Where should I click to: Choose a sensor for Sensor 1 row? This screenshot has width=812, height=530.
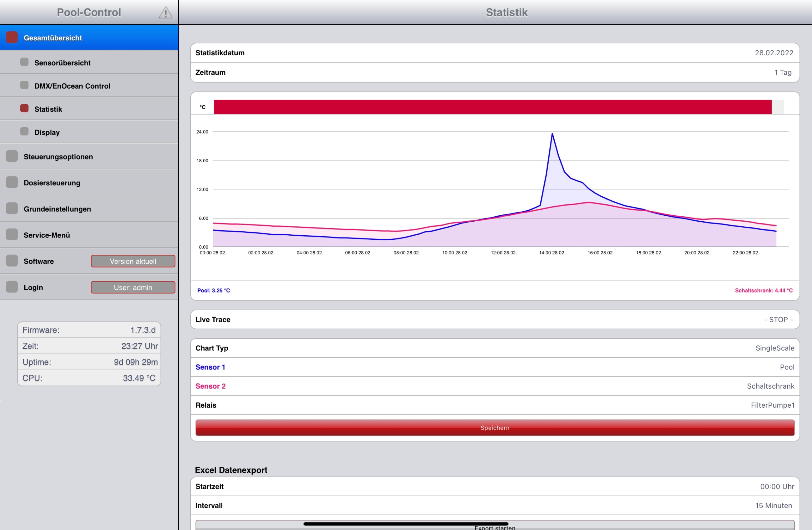click(495, 367)
